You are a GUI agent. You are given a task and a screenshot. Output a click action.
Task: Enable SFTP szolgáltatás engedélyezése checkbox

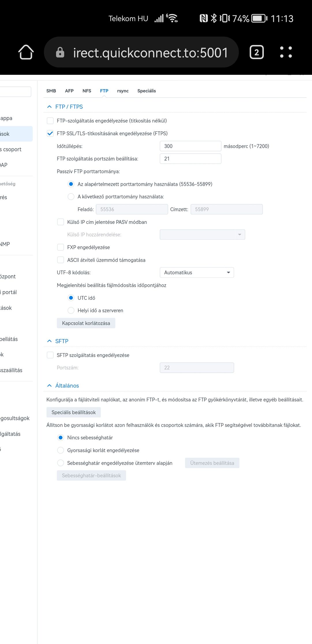[x=50, y=355]
